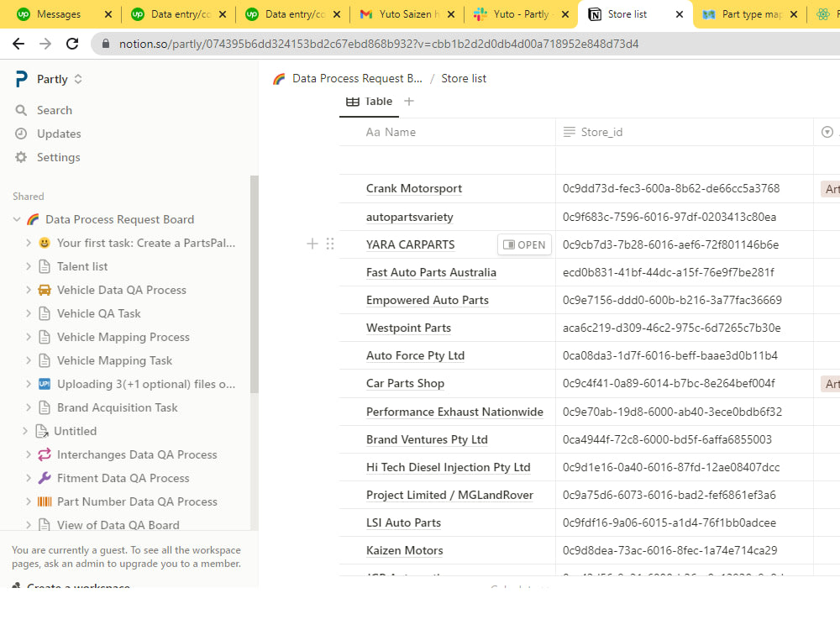Click the sidebar vertical scrollbar
Viewport: 840px width, 630px height.
click(x=255, y=284)
